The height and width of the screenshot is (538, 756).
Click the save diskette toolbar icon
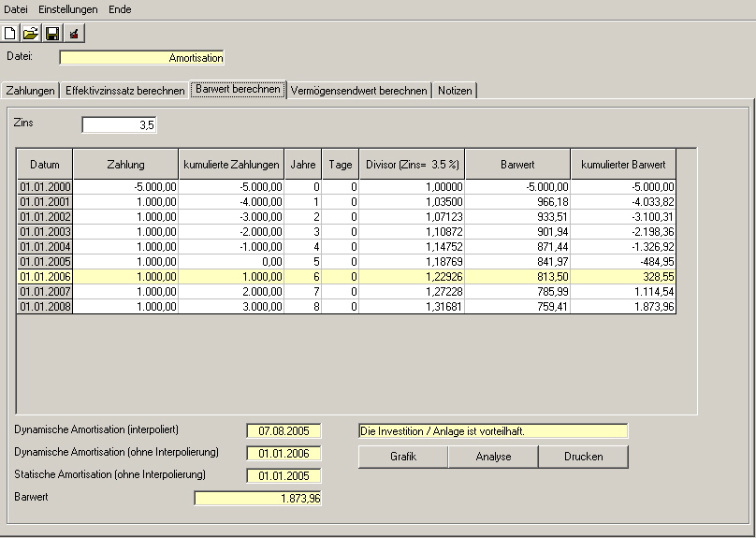pos(52,34)
